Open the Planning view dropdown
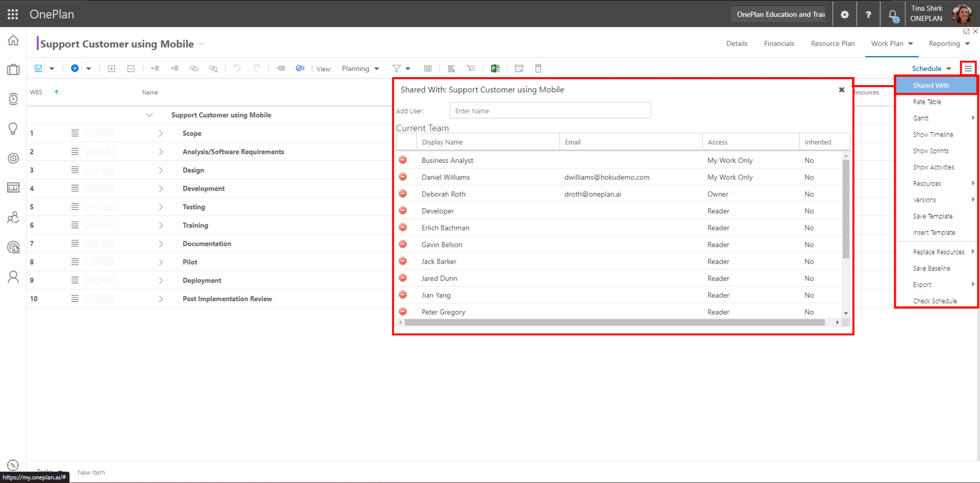The height and width of the screenshot is (483, 980). [360, 69]
